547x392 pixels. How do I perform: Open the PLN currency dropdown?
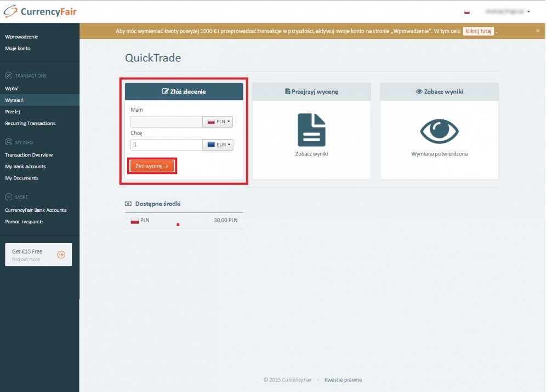(218, 122)
